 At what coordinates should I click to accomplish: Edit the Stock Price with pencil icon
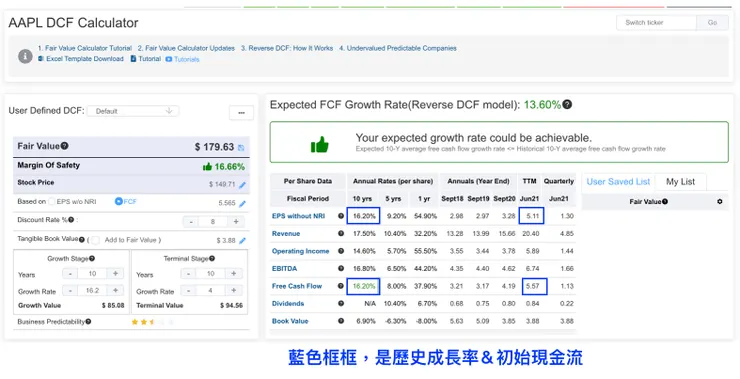tap(243, 185)
